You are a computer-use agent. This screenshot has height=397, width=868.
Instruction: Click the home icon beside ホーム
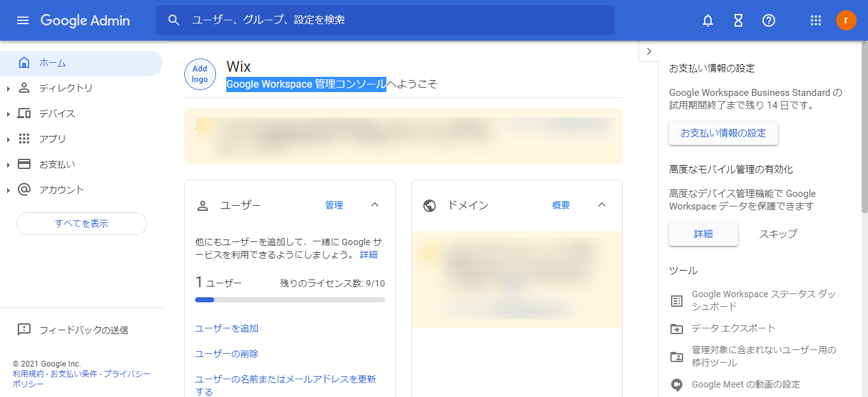click(24, 63)
